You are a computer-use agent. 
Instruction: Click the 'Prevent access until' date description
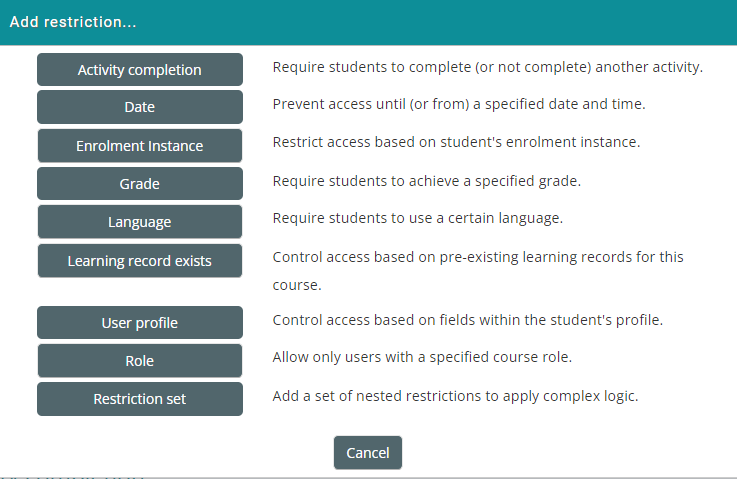coord(459,104)
